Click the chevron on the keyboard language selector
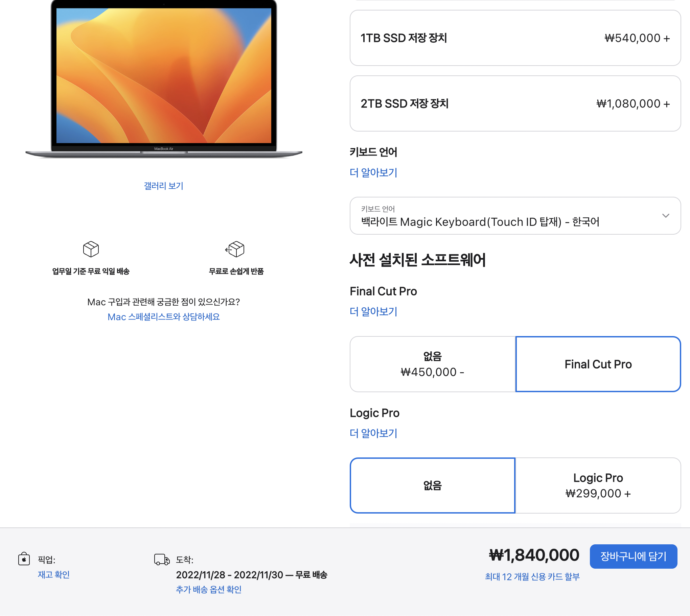This screenshot has height=616, width=690. pyautogui.click(x=665, y=216)
